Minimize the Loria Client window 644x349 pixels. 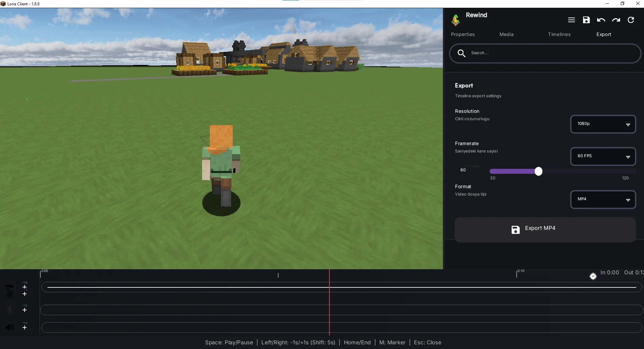coord(607,4)
